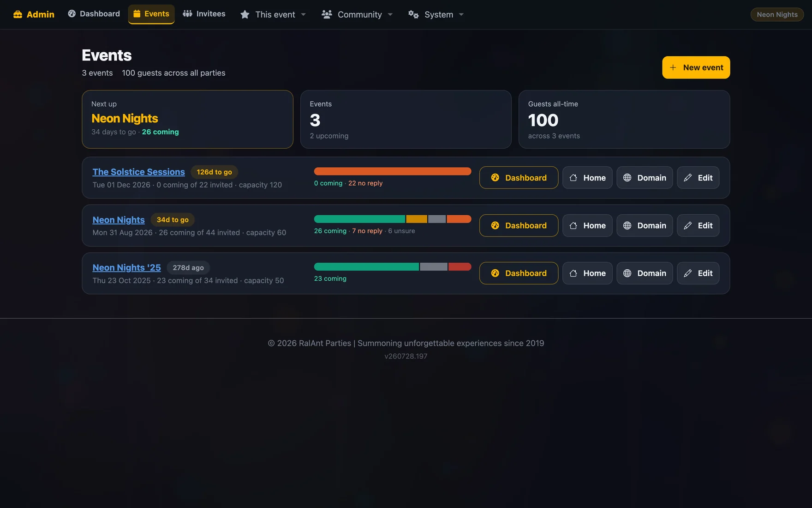Click the Community users icon
This screenshot has width=812, height=508.
(327, 14)
